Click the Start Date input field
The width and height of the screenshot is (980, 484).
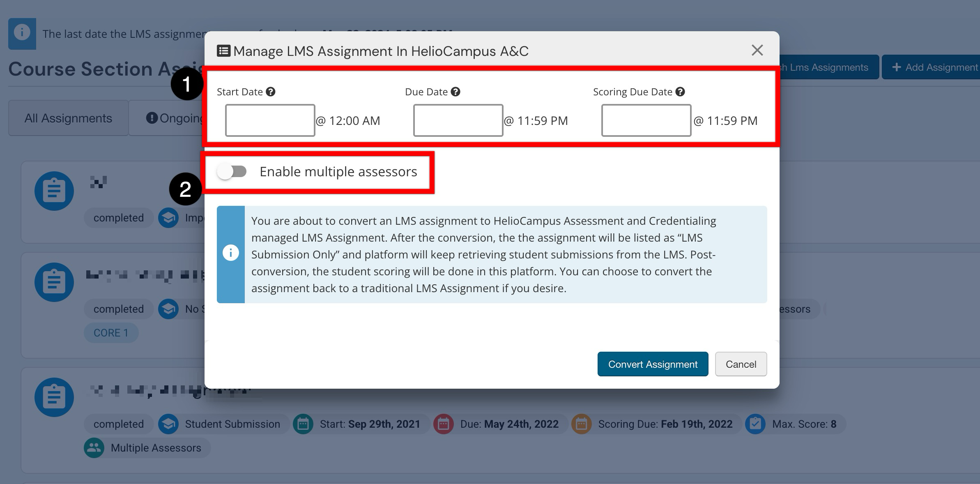(x=270, y=120)
